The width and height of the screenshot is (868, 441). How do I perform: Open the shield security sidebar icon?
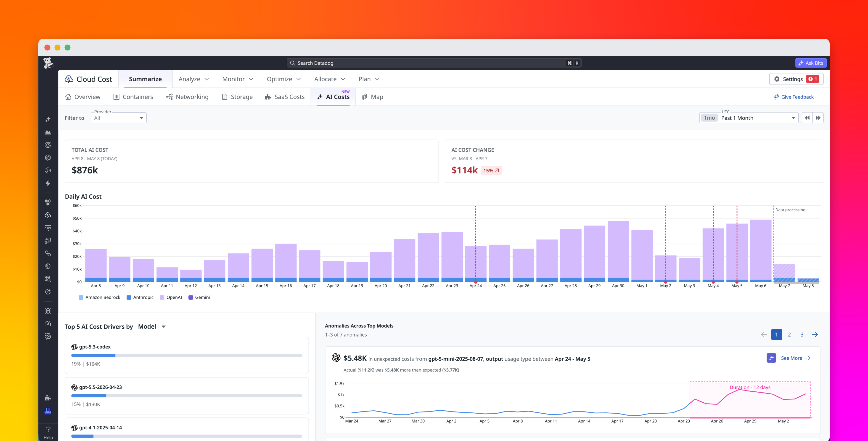(48, 266)
